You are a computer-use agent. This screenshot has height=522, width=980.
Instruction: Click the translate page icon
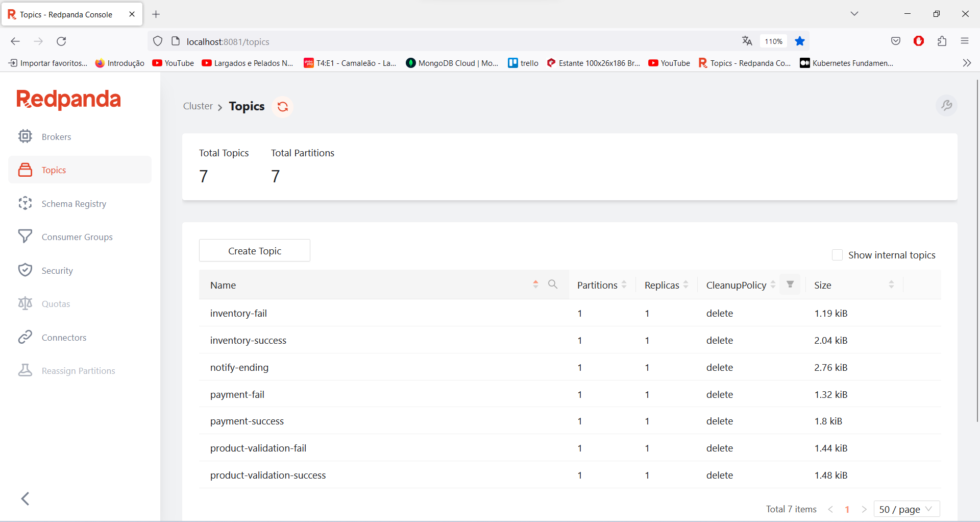click(x=747, y=41)
